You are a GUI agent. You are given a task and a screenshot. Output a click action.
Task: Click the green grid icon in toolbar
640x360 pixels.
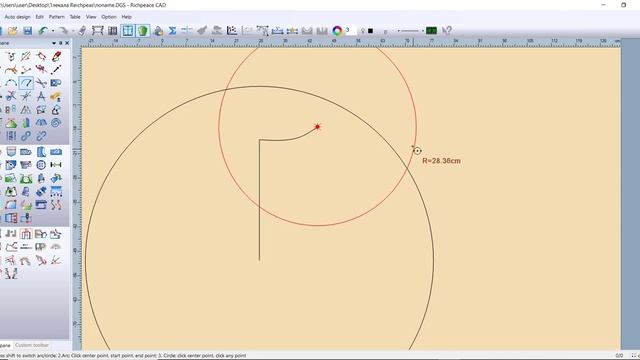point(431,31)
